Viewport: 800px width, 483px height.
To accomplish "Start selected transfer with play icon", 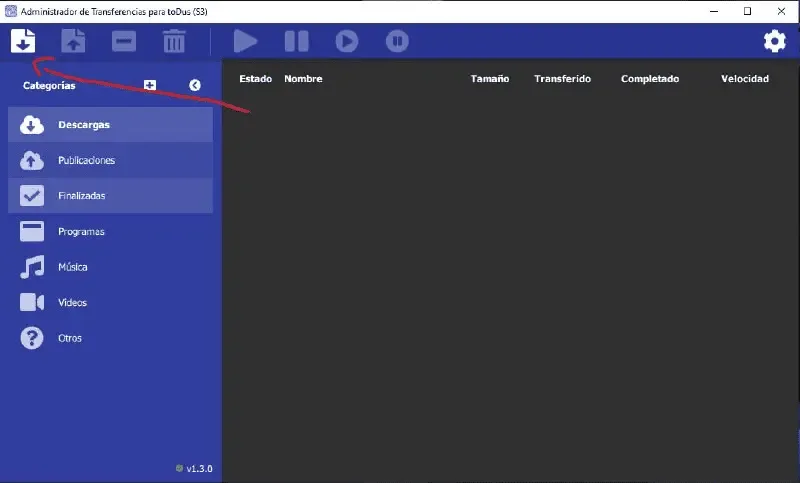I will point(245,41).
